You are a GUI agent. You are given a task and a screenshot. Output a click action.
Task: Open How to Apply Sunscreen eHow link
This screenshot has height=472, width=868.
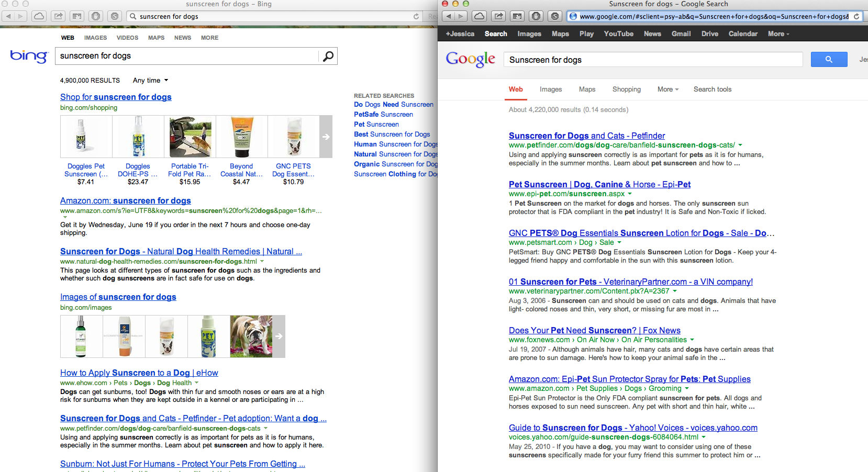139,373
